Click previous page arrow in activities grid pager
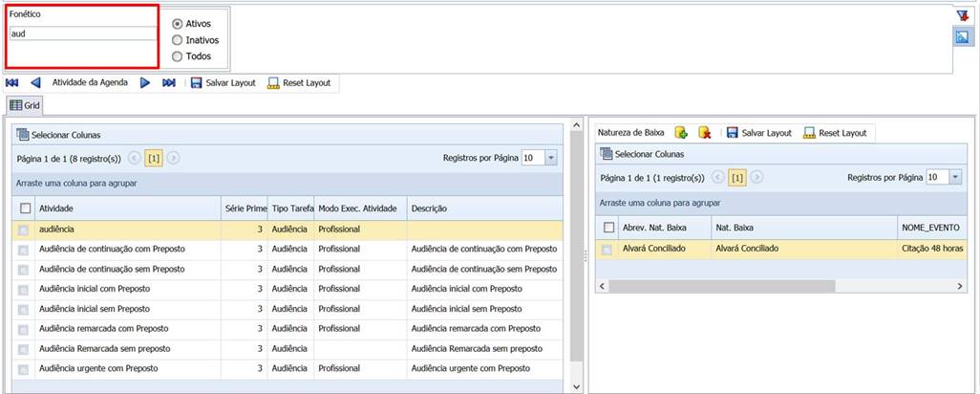The height and width of the screenshot is (394, 980). (x=134, y=159)
